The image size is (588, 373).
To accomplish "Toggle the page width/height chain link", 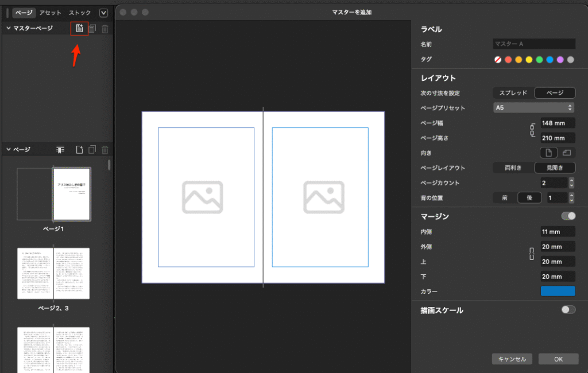I will pyautogui.click(x=532, y=130).
